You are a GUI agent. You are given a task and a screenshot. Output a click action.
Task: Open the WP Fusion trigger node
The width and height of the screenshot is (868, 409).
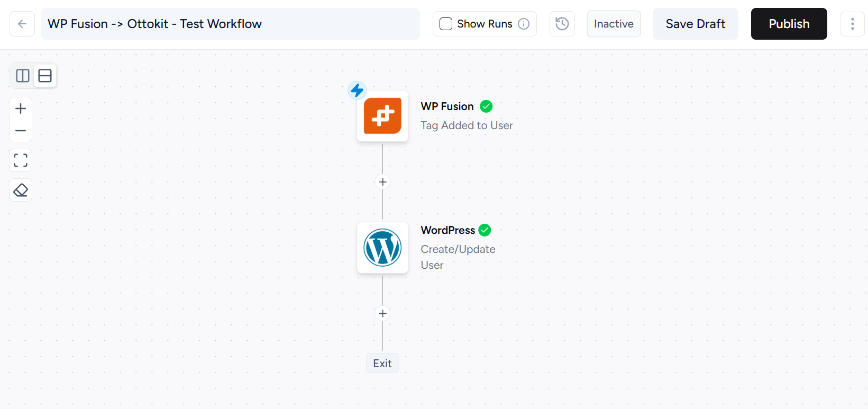tap(382, 116)
